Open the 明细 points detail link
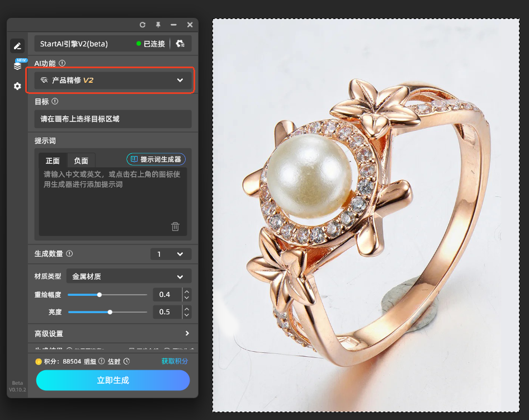Screen dimensions: 529x420 pyautogui.click(x=90, y=362)
